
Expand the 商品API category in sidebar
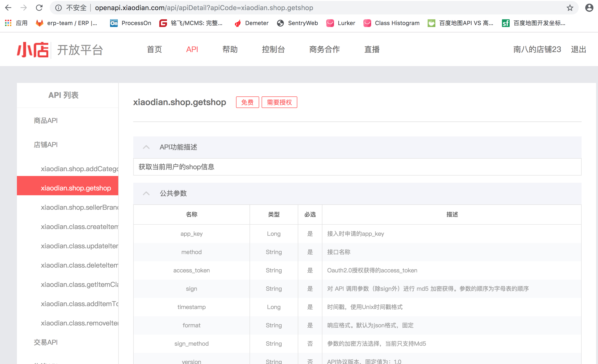point(46,121)
